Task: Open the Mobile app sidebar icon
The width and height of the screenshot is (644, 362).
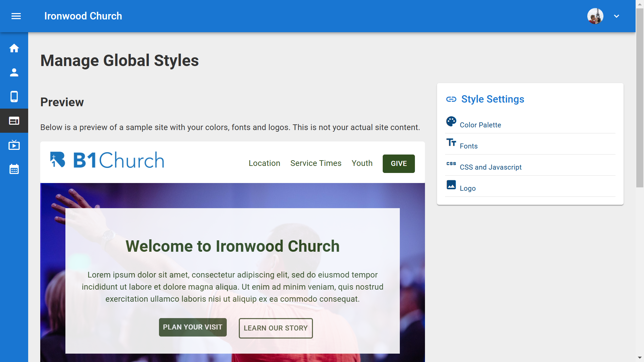Action: [x=14, y=97]
